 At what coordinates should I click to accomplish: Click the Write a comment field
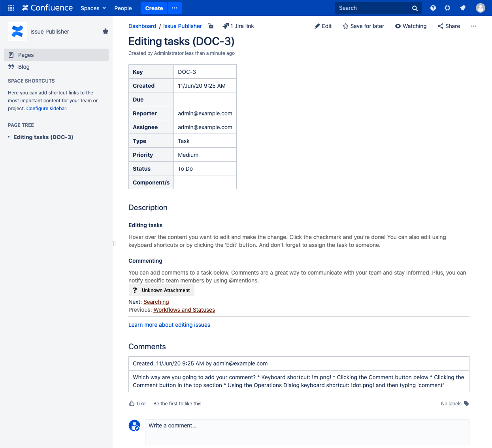307,432
